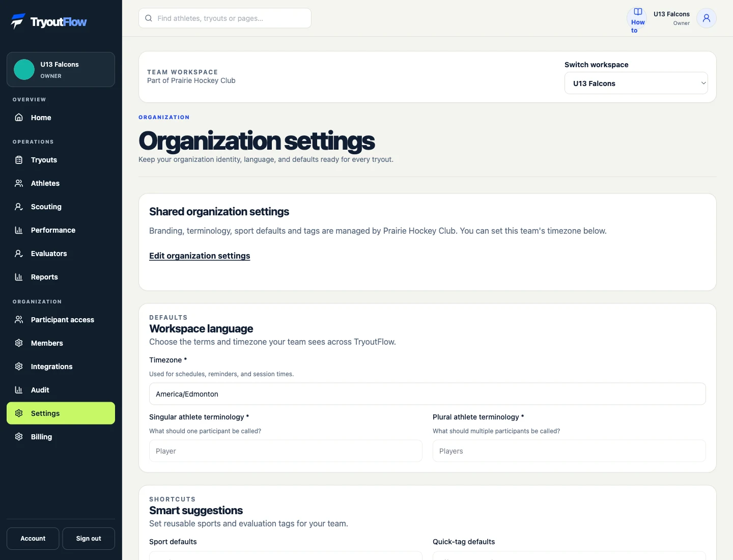The image size is (733, 560).
Task: Focus the Find athletes search field
Action: click(225, 18)
